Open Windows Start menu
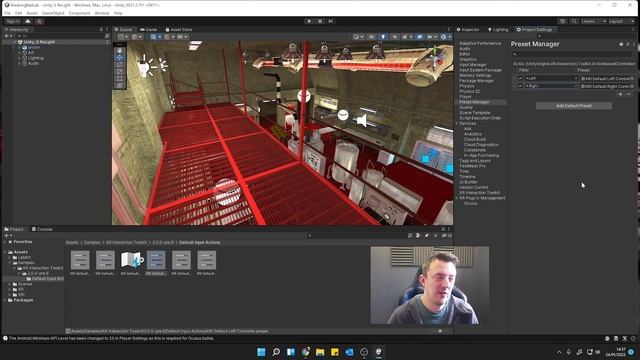Screen dimensions: 640x360 pyautogui.click(x=261, y=352)
